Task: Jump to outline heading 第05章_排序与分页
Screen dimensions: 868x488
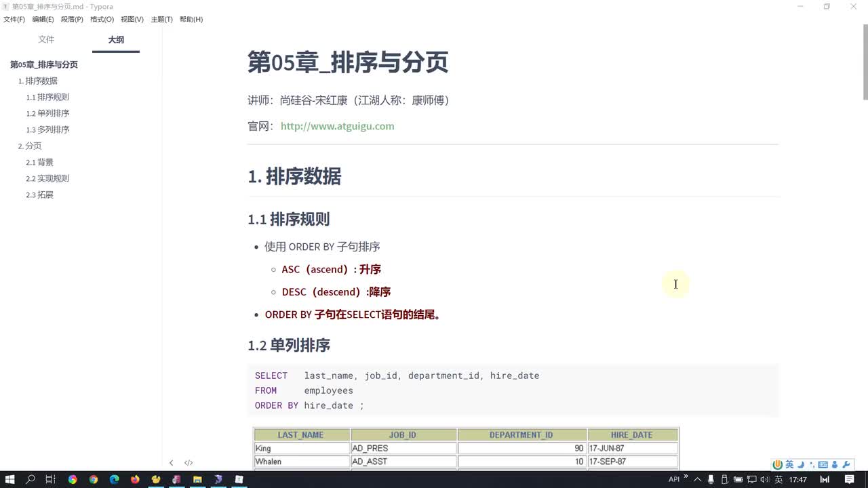Action: pyautogui.click(x=44, y=64)
